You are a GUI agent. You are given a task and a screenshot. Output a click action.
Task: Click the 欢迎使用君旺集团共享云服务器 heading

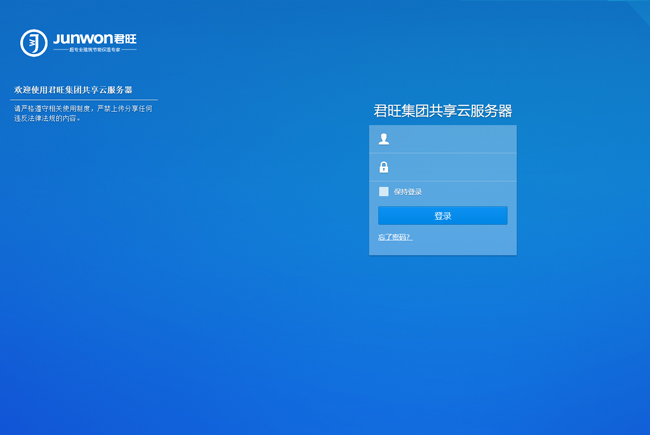73,90
